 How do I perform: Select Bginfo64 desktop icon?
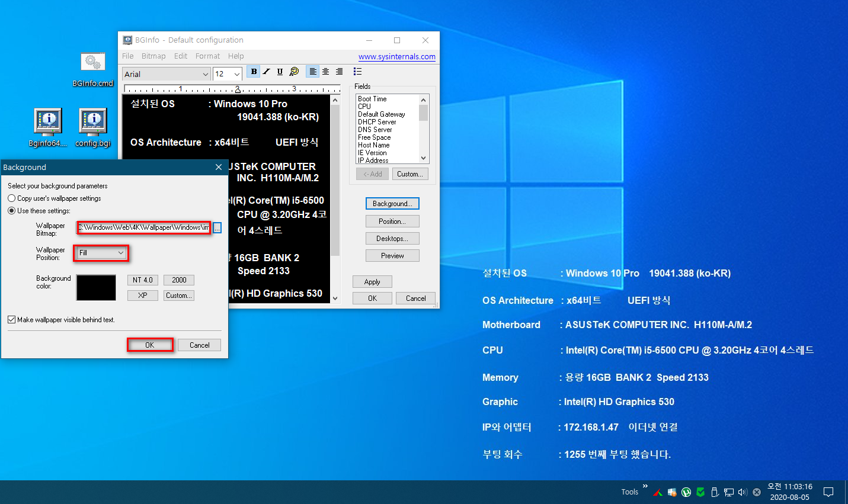click(x=48, y=127)
